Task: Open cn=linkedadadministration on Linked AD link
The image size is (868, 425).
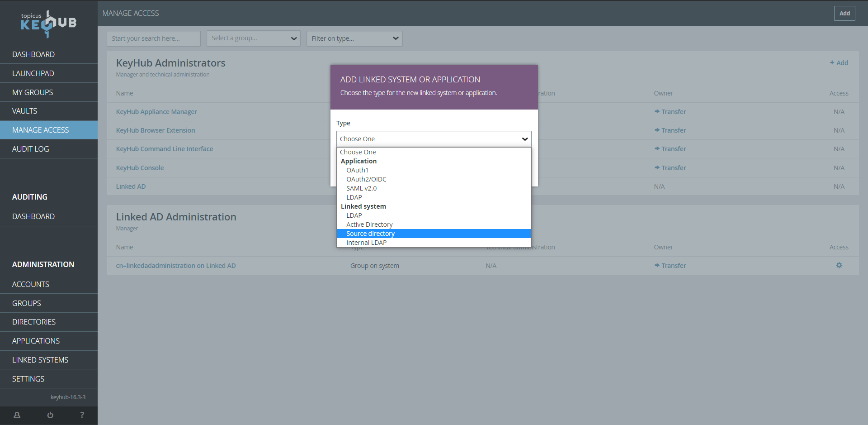Action: (x=176, y=266)
